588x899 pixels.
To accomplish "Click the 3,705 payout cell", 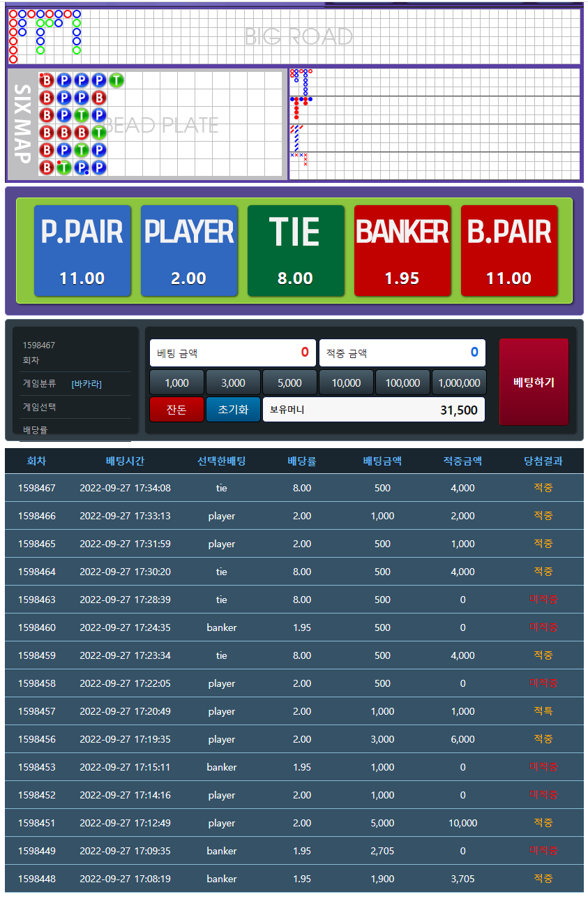I will click(x=463, y=879).
